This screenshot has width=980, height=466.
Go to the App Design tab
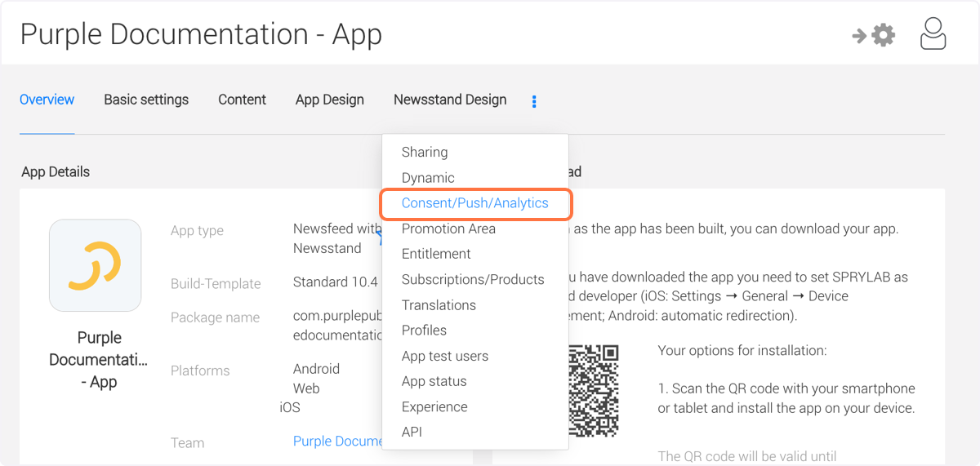(x=330, y=100)
